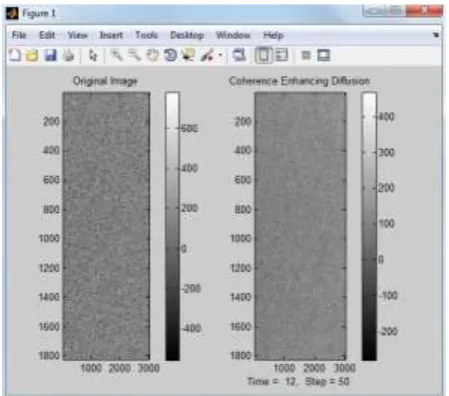Click the Original Image plot title
Image resolution: width=449 pixels, height=396 pixels.
coord(105,81)
